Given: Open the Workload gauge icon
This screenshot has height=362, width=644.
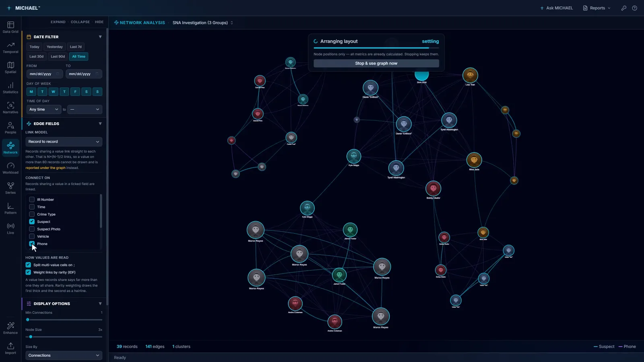Looking at the screenshot, I should pyautogui.click(x=10, y=166).
